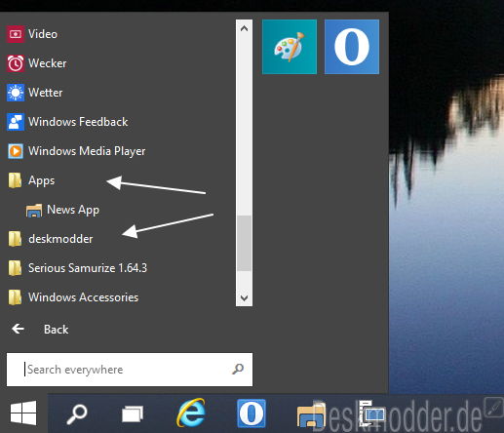This screenshot has height=433, width=504.
Task: Open the Paint palette tile
Action: tap(290, 47)
